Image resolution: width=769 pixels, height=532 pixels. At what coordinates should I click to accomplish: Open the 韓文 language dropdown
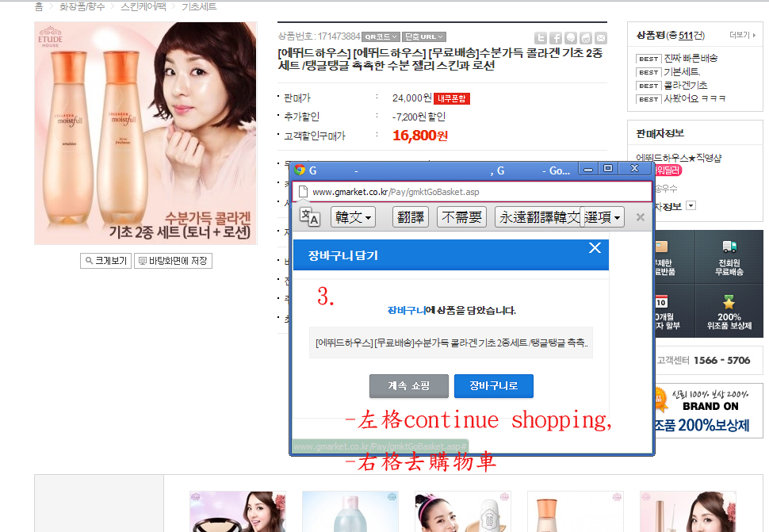coord(353,217)
